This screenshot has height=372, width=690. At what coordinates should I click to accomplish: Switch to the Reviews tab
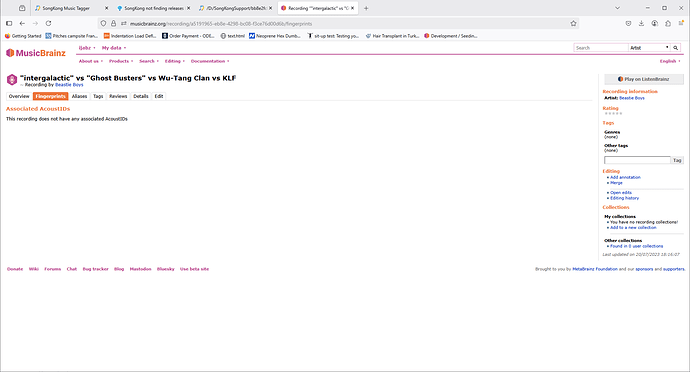(118, 96)
